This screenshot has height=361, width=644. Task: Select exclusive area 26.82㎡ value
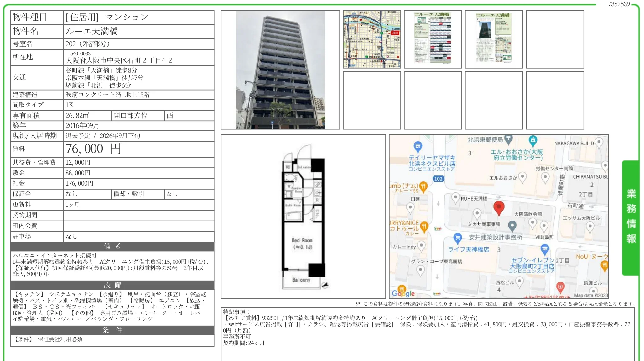[77, 115]
